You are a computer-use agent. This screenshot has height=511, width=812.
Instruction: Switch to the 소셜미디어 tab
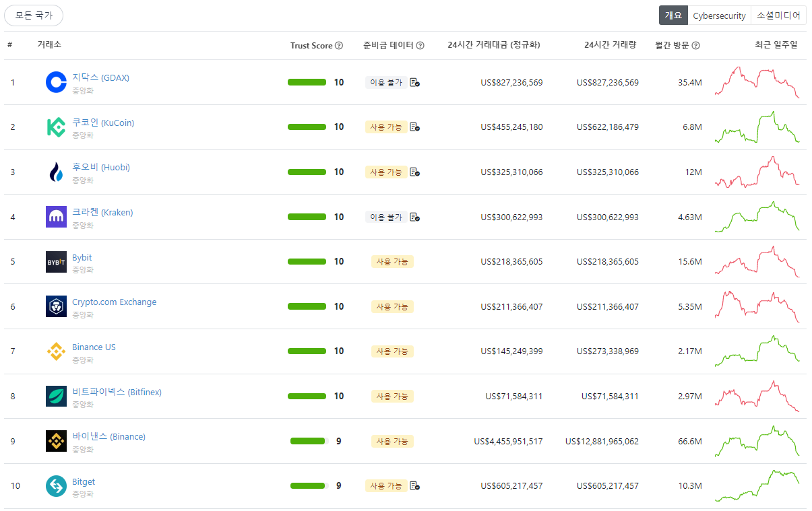778,15
